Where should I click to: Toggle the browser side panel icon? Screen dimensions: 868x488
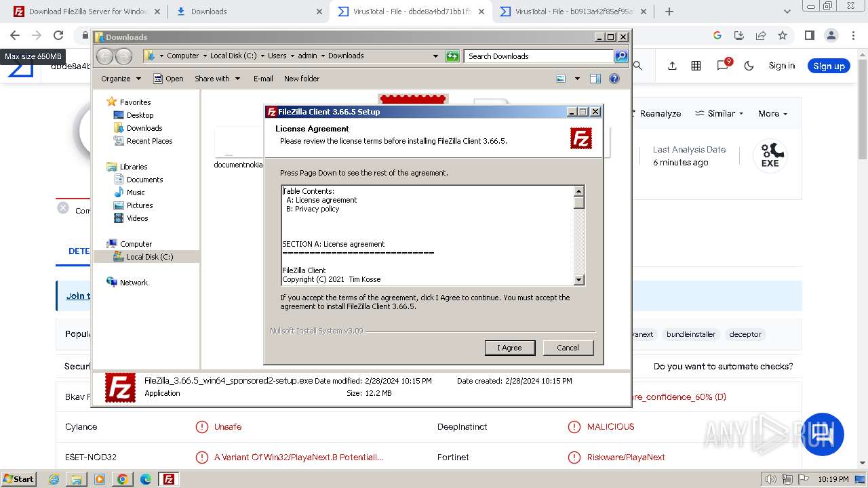coord(809,35)
